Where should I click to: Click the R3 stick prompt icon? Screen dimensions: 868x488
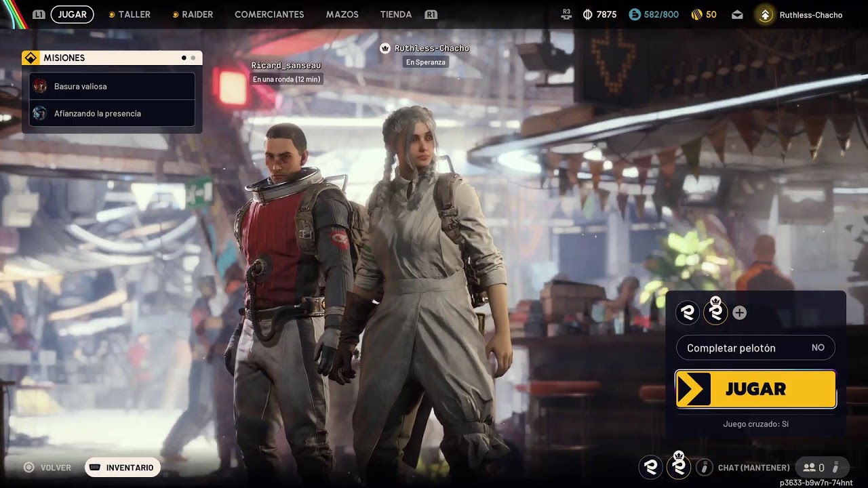point(567,14)
